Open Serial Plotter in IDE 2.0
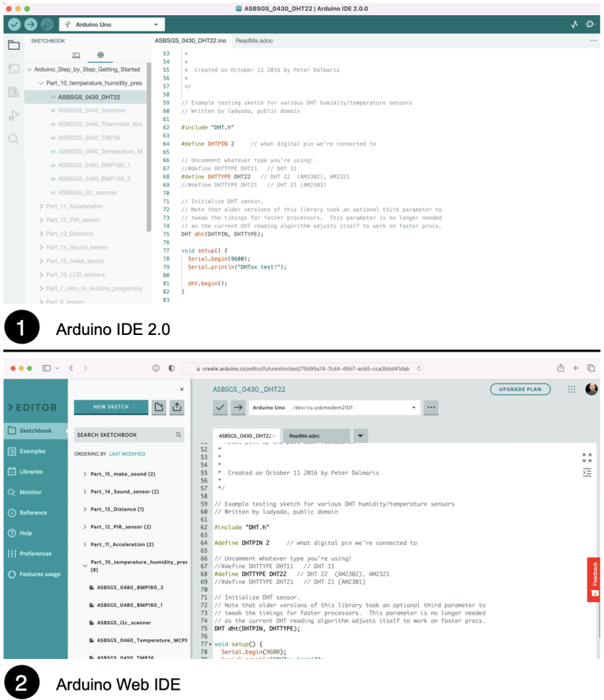This screenshot has width=604, height=700. [575, 25]
